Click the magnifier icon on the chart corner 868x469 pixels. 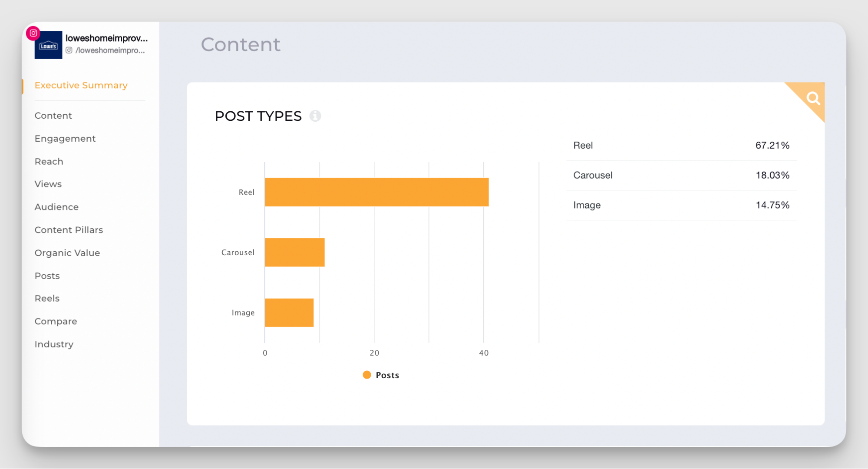(x=812, y=97)
